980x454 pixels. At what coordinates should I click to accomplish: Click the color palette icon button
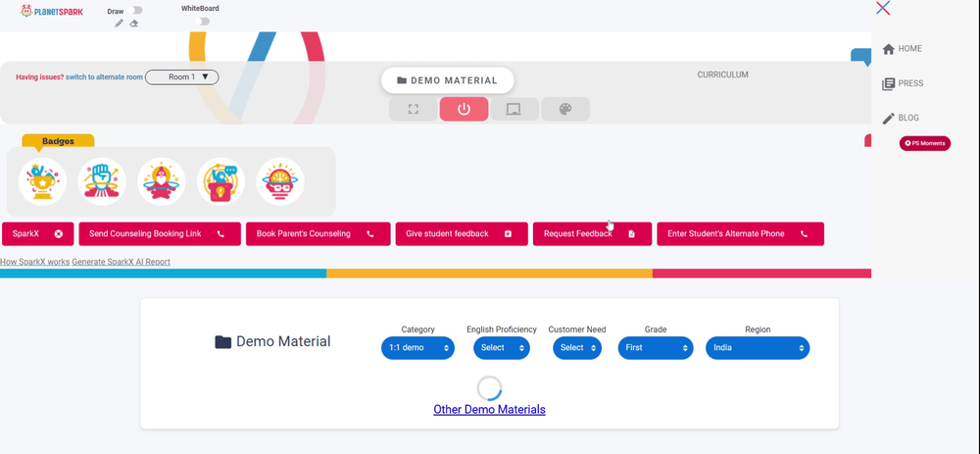click(x=565, y=109)
